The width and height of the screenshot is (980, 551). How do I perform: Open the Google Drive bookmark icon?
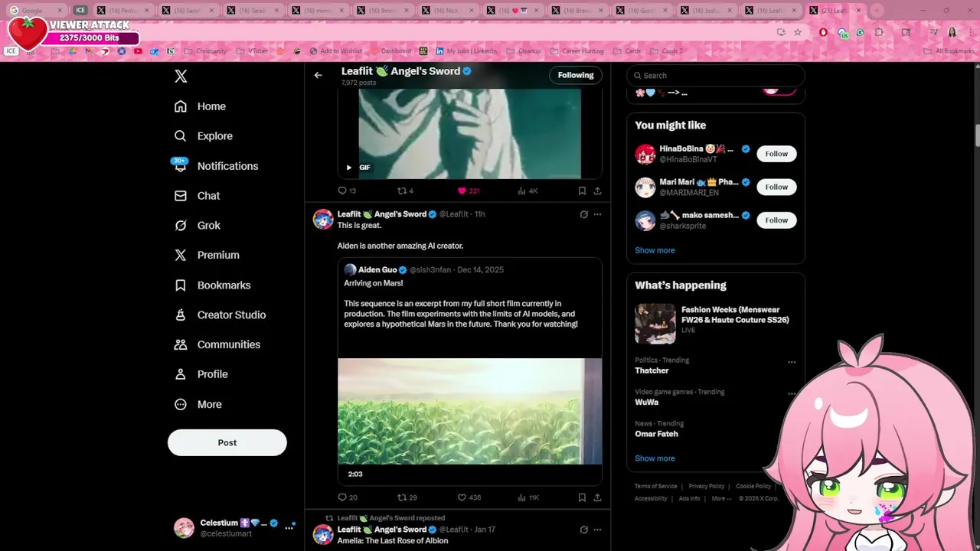click(x=72, y=51)
